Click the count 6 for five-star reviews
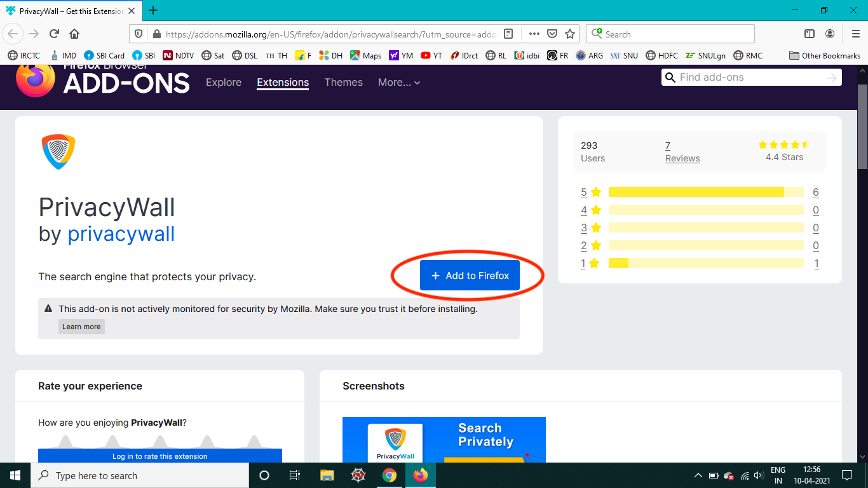868x488 pixels. [x=815, y=193]
